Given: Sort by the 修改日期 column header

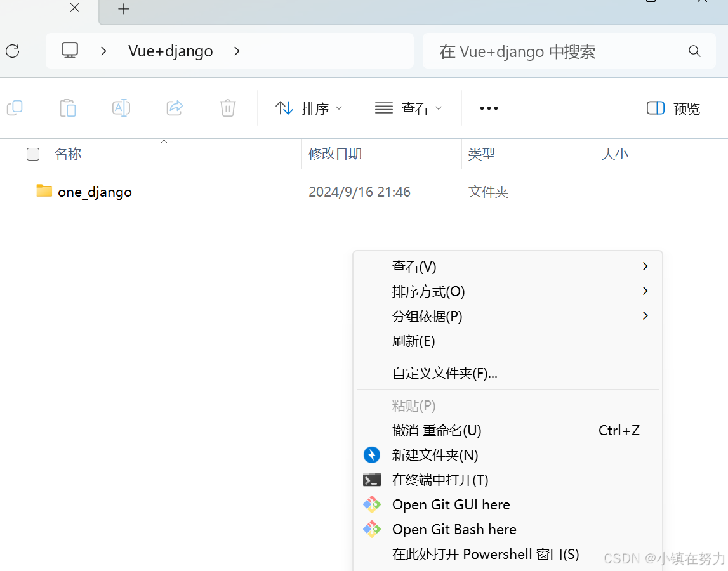Looking at the screenshot, I should 334,154.
